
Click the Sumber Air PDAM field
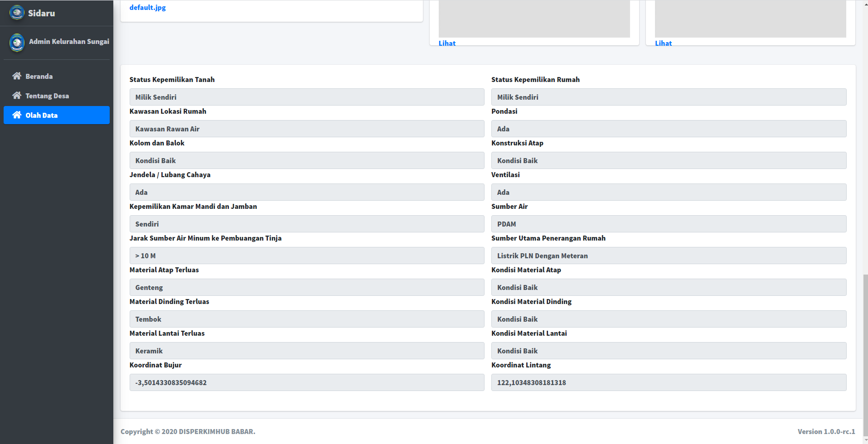pos(669,224)
